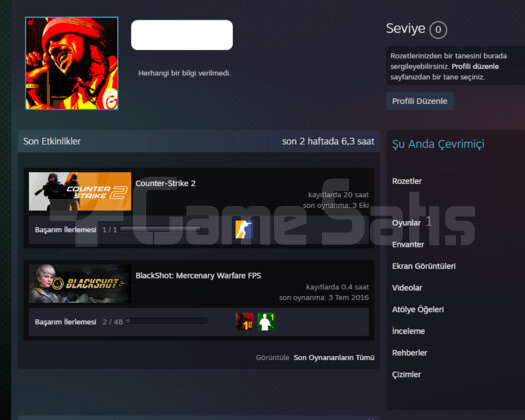This screenshot has width=525, height=420.
Task: Click the 'son oynanma: 3 Tem 2016' text
Action: (x=324, y=297)
